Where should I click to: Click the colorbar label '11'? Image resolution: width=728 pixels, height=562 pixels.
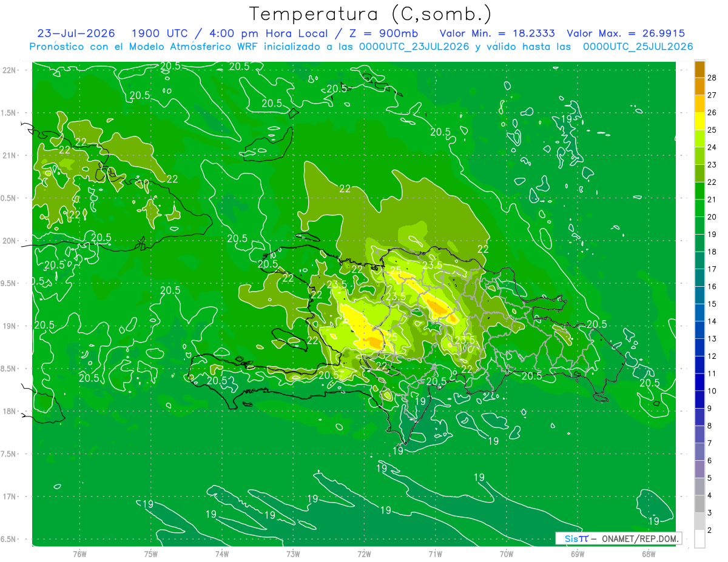click(x=712, y=373)
